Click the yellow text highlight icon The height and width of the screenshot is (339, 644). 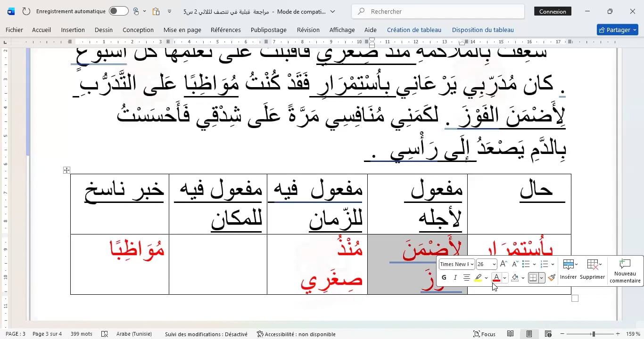(478, 278)
